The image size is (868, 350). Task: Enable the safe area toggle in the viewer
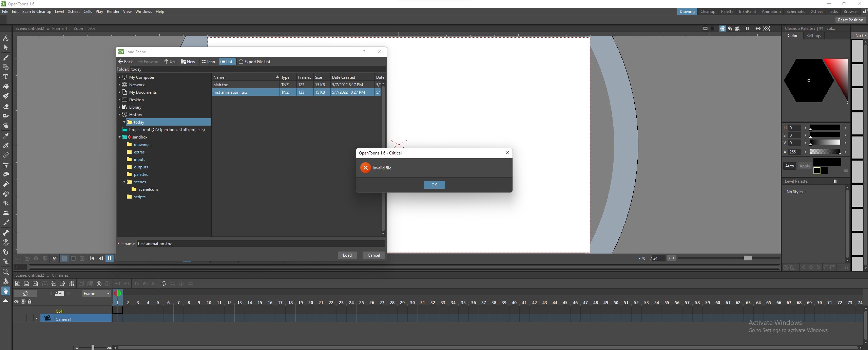pyautogui.click(x=705, y=29)
